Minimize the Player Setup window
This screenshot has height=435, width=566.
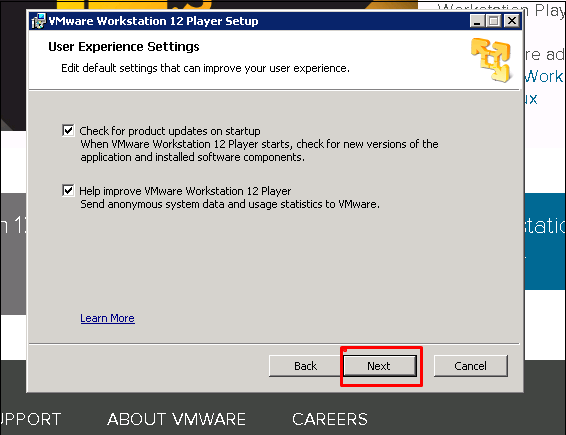point(477,21)
